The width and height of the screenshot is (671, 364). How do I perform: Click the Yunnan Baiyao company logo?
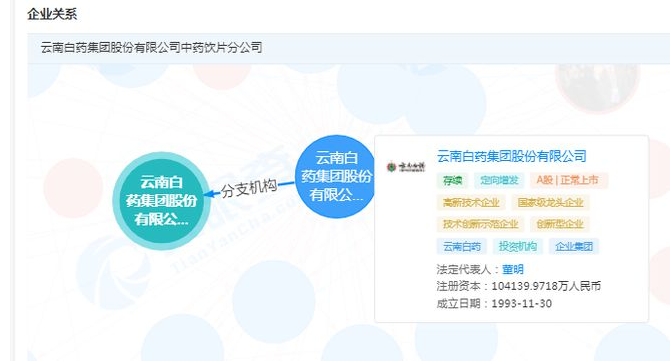[x=406, y=167]
